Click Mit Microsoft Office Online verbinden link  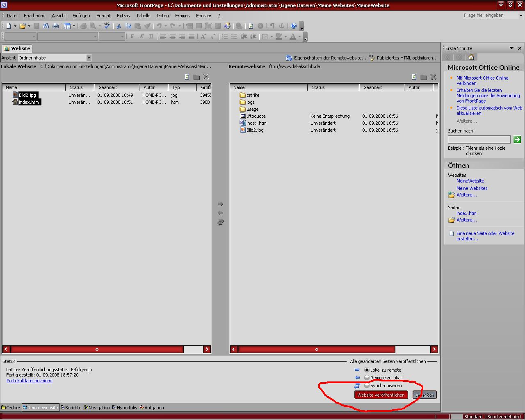tap(482, 80)
